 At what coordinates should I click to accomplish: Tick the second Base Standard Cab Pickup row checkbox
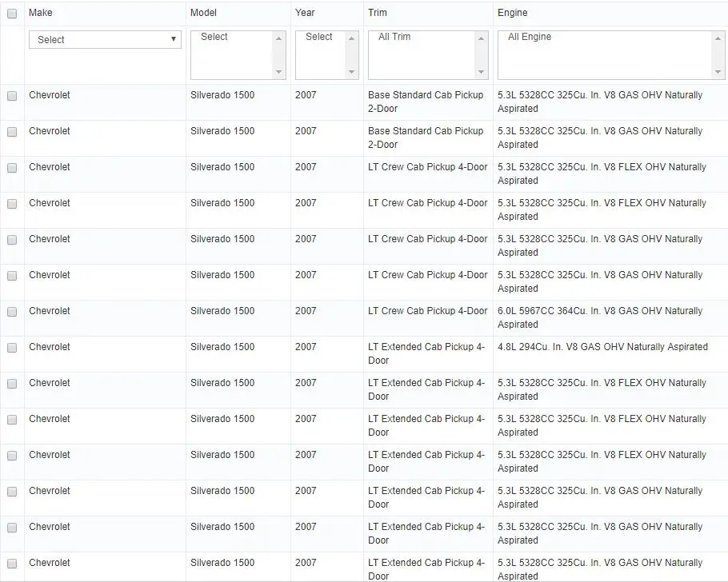click(12, 132)
